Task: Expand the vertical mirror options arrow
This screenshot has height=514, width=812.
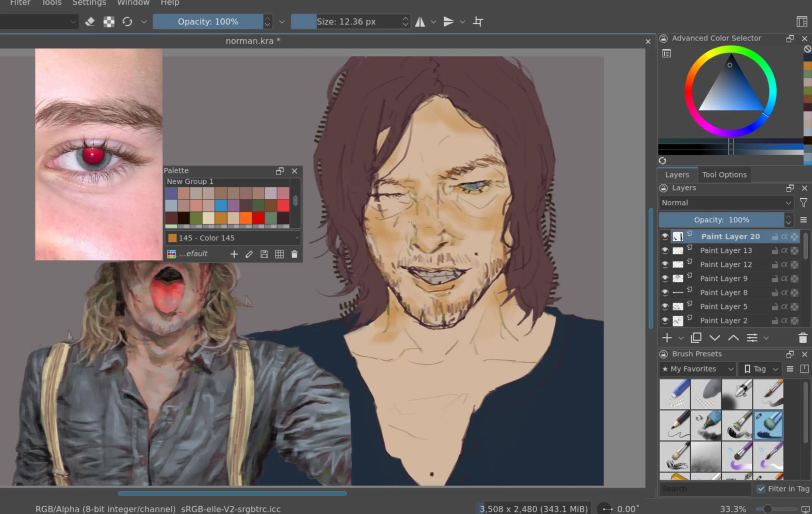Action: (463, 22)
